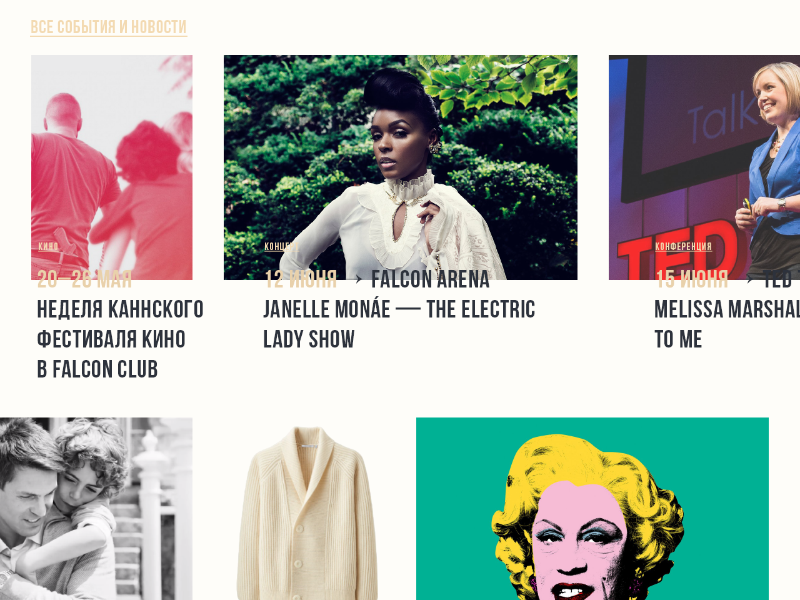Image resolution: width=800 pixels, height=600 pixels.
Task: Open the 'Janelle Monáe — The Electric Lady Show' title
Action: tap(399, 324)
